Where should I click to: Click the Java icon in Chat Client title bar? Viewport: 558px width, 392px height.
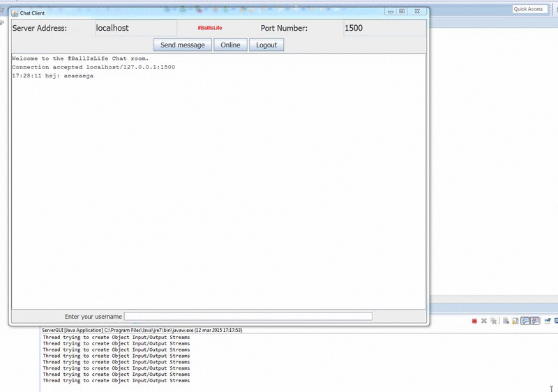pyautogui.click(x=15, y=13)
